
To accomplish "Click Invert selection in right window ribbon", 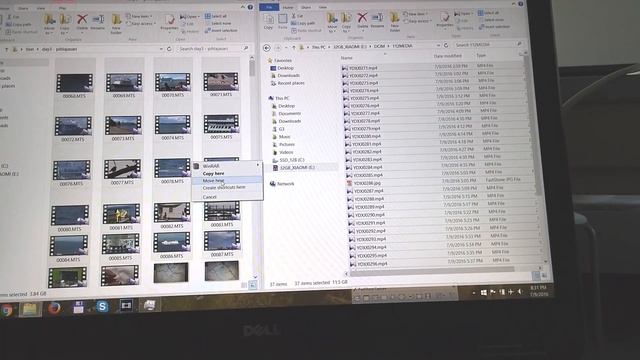I will coord(494,27).
